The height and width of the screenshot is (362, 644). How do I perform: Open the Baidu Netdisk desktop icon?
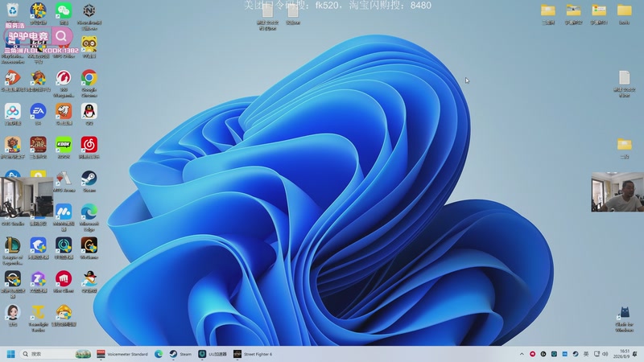point(13,111)
